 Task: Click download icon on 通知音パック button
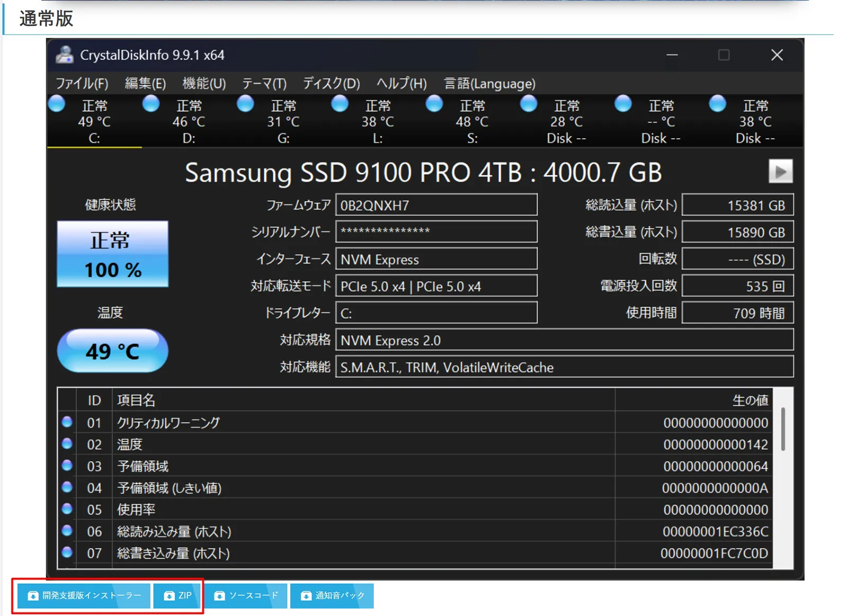[306, 596]
